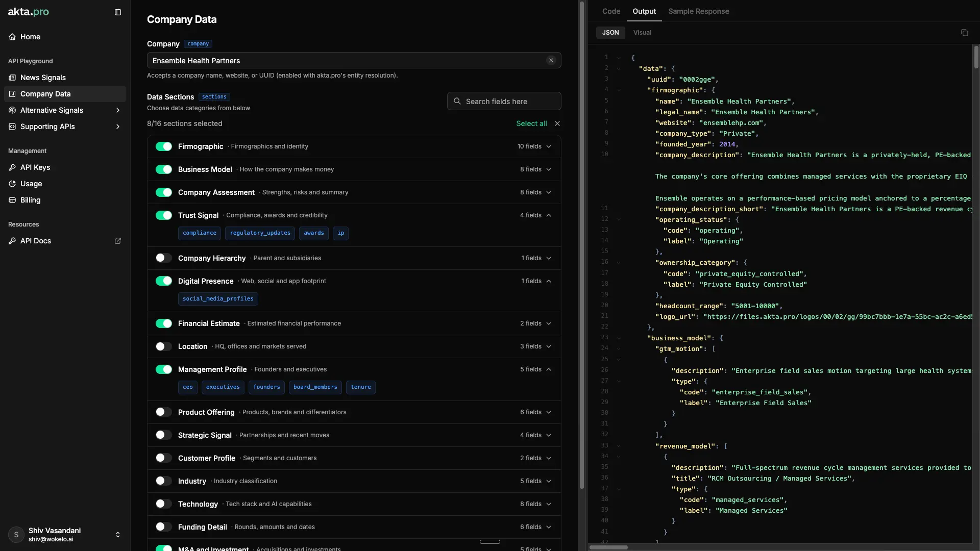Collapse Trust Signal fields chevron
Viewport: 980px width, 551px height.
(x=549, y=215)
